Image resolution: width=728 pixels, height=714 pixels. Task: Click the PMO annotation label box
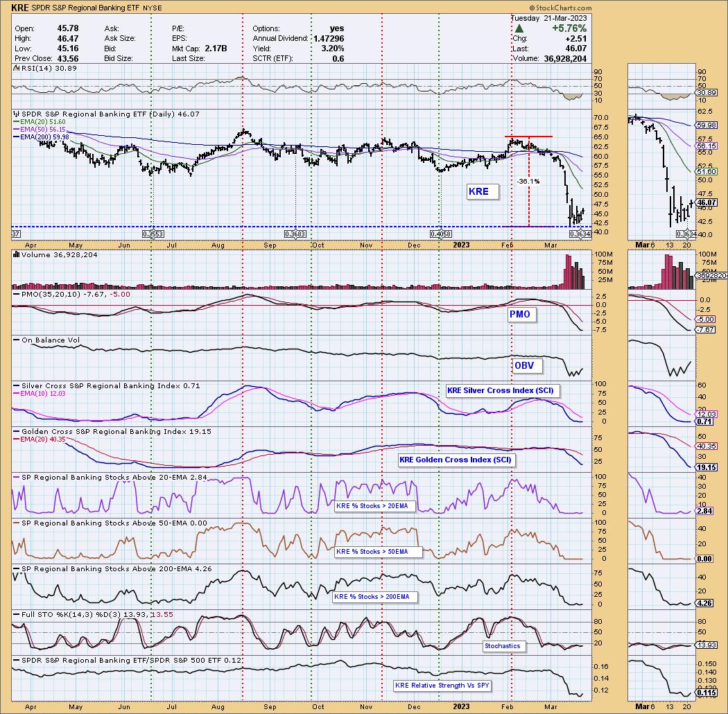coord(522,314)
